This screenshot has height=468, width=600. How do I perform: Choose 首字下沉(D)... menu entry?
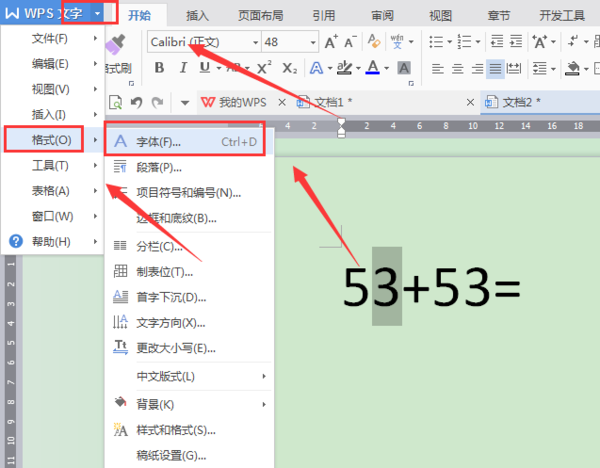coord(190,297)
